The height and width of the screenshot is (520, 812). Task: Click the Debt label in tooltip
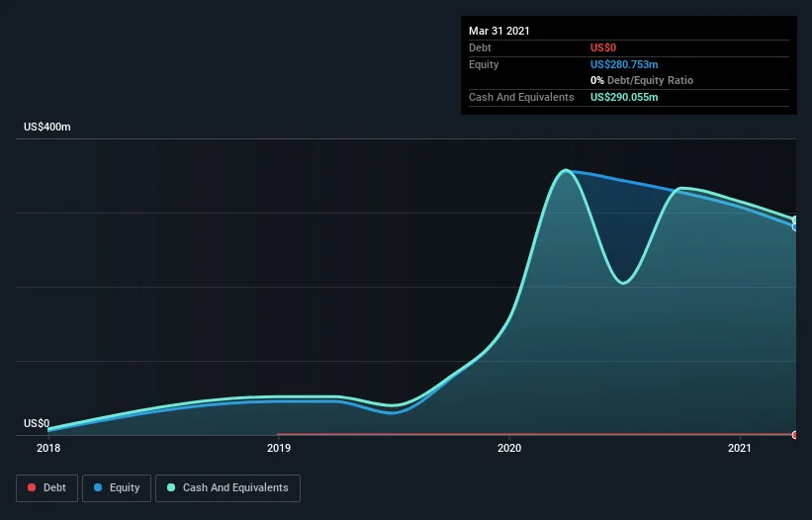point(480,47)
